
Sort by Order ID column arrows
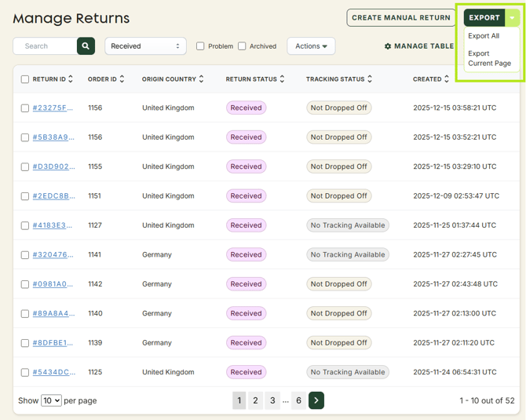click(123, 79)
